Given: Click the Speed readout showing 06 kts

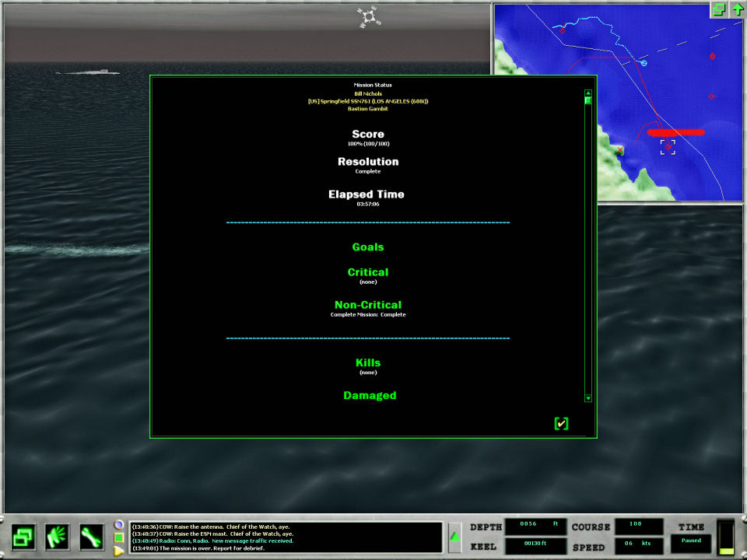Looking at the screenshot, I should [639, 547].
